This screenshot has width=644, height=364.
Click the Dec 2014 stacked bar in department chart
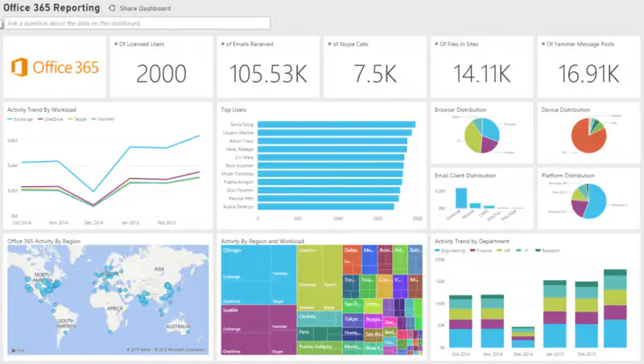523,338
